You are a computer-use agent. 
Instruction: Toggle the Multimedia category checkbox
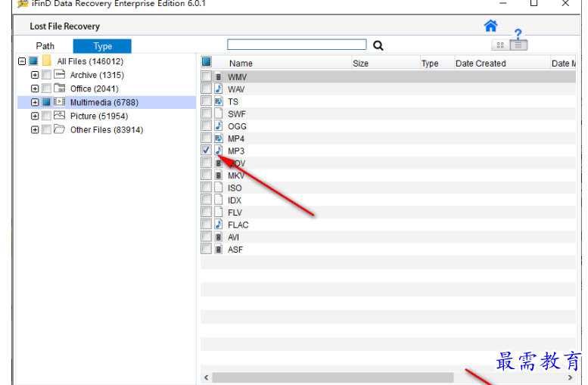tap(46, 102)
